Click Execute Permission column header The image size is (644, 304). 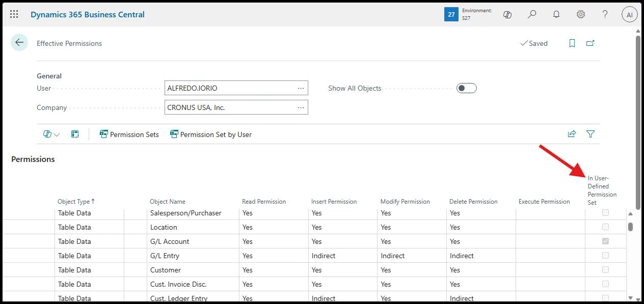[544, 202]
